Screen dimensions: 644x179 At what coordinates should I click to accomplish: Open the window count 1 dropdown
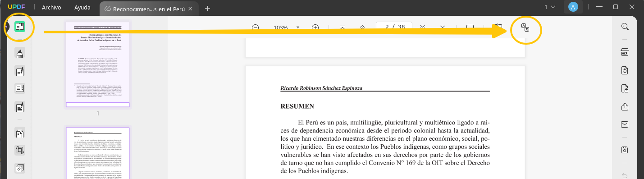(550, 7)
